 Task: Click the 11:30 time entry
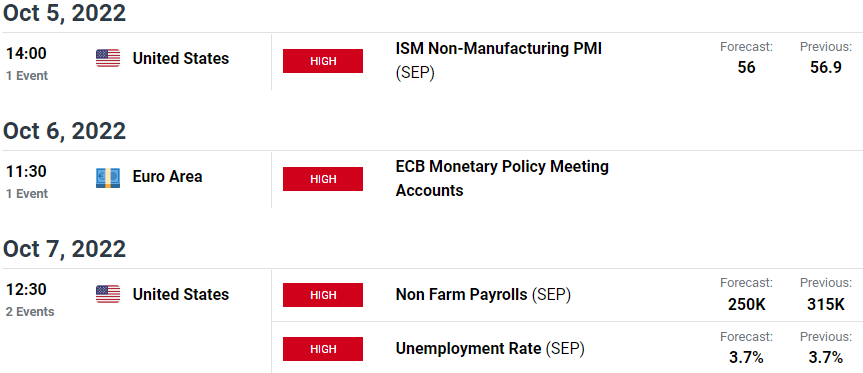click(x=26, y=172)
